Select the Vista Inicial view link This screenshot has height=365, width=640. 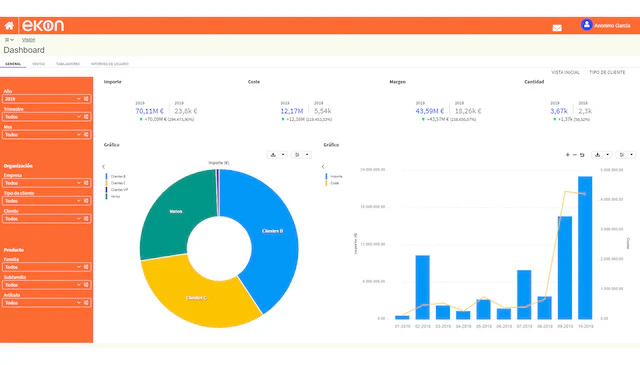pos(565,72)
